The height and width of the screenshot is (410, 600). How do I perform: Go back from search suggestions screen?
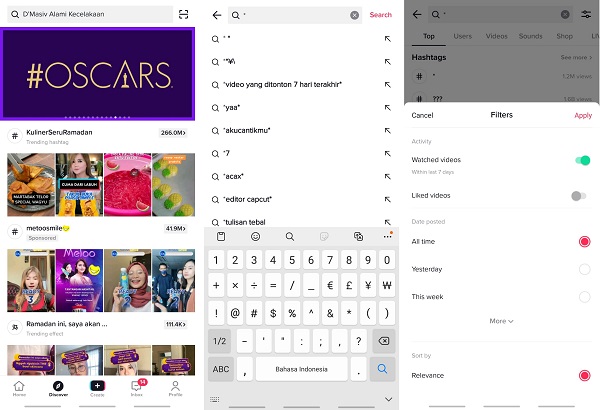[217, 15]
